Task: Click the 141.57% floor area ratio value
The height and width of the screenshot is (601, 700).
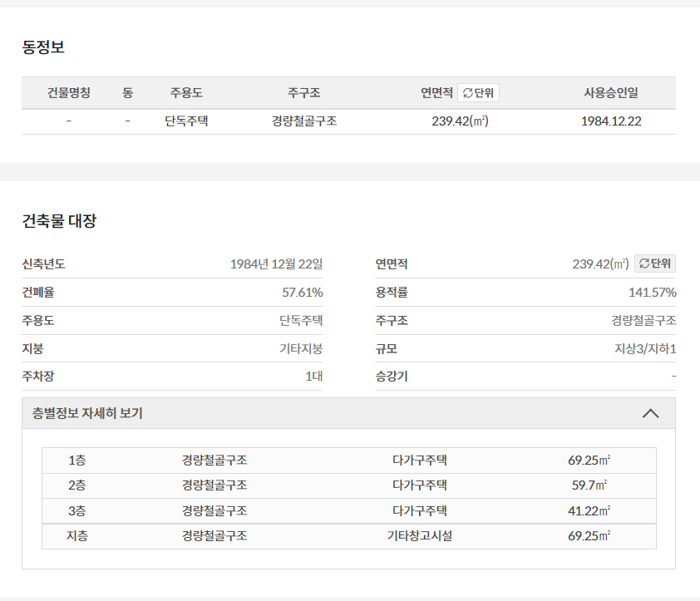Action: pyautogui.click(x=653, y=293)
